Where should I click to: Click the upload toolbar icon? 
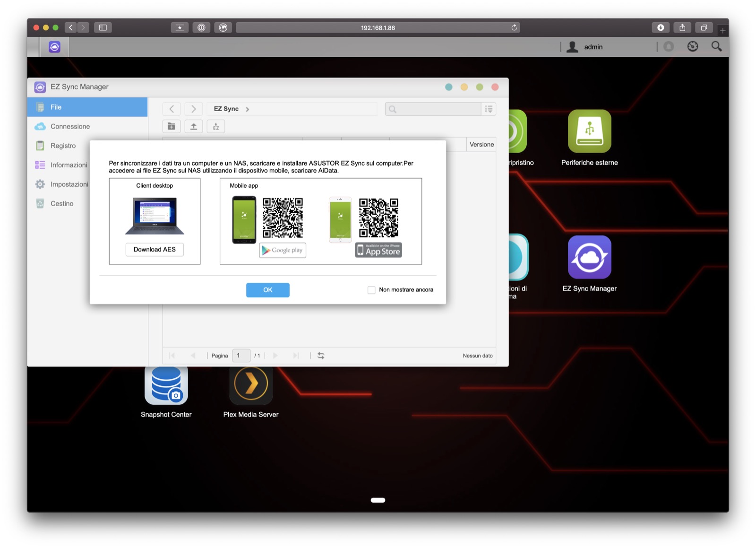coord(194,126)
